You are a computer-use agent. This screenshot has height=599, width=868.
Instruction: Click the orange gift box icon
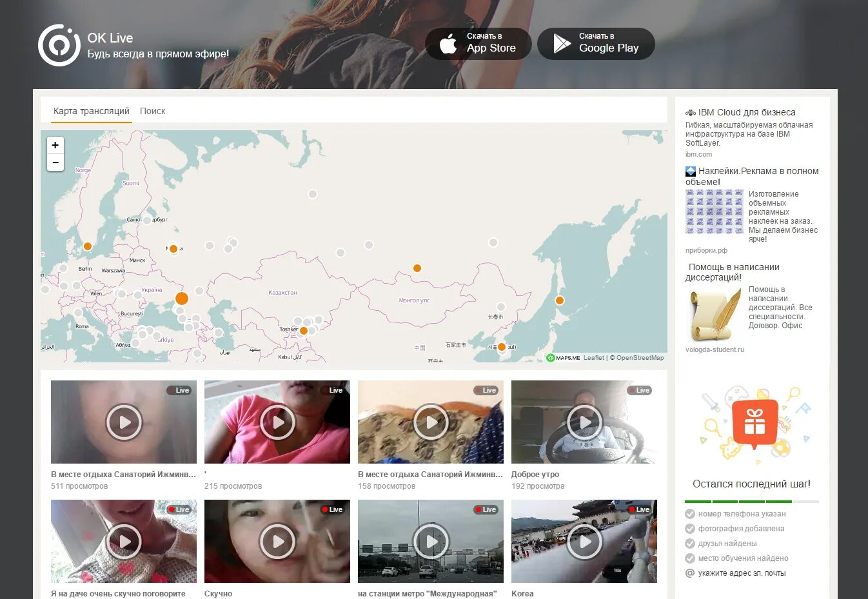(755, 424)
